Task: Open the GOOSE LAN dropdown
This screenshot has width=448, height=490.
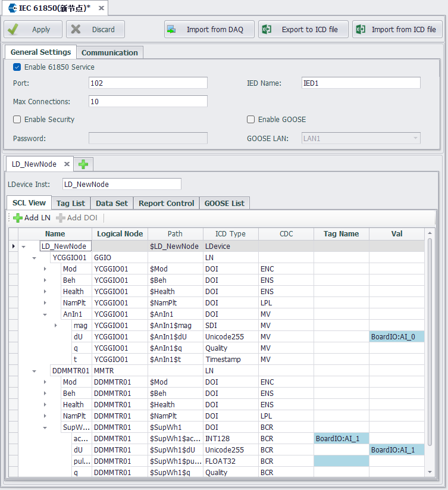Action: 415,138
